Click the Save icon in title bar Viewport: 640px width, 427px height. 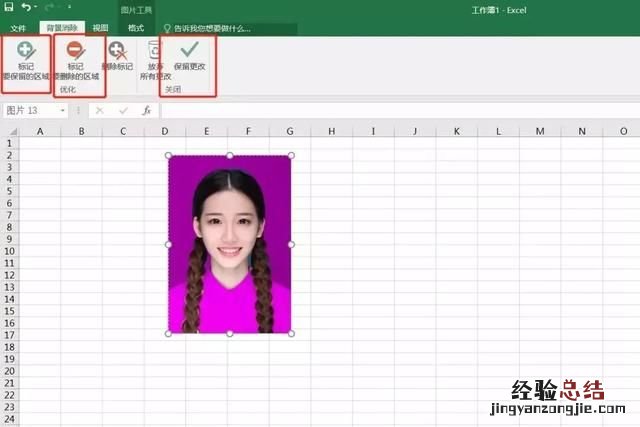tap(9, 7)
